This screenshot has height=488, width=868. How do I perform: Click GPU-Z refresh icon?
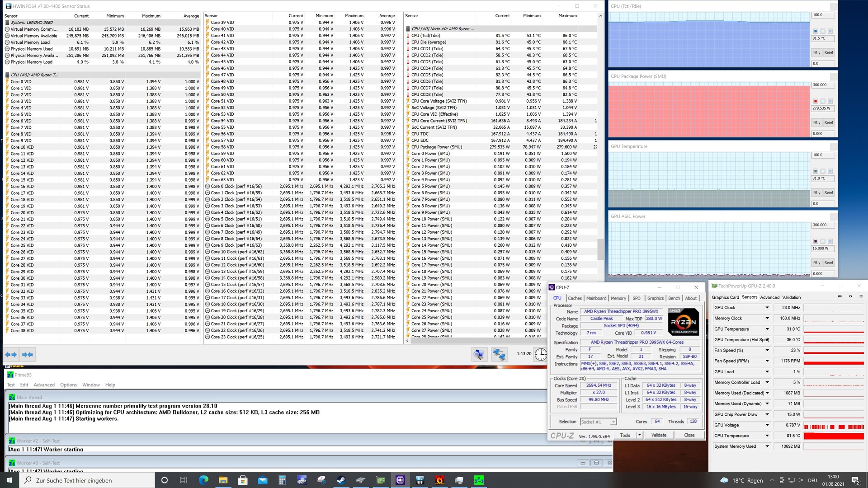point(850,296)
